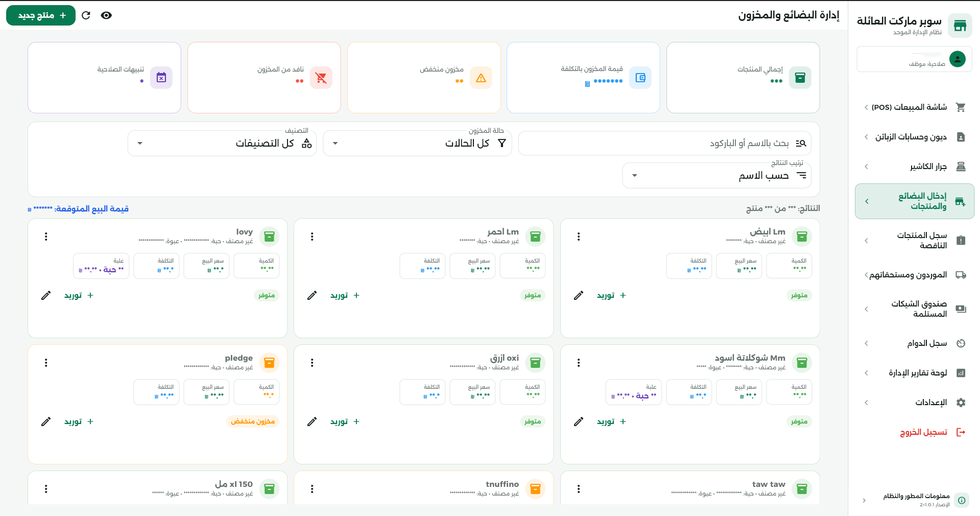The height and width of the screenshot is (516, 980).
Task: Open more options menu for pledge
Action: (x=46, y=363)
